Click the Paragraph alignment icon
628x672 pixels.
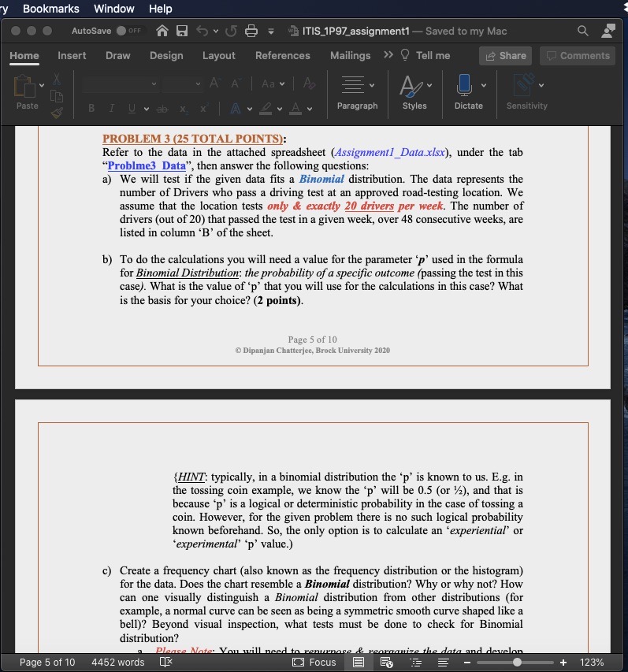pyautogui.click(x=353, y=85)
